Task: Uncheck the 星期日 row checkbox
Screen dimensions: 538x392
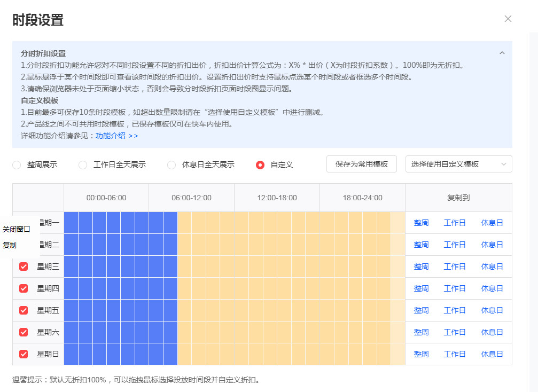Action: tap(23, 354)
